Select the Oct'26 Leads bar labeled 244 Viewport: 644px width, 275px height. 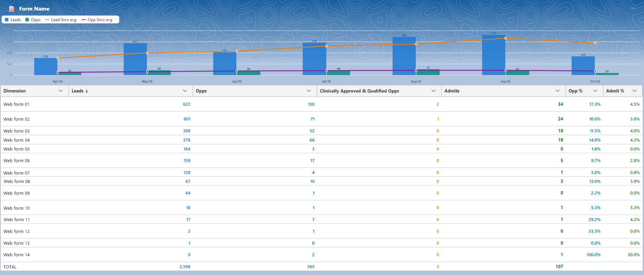[x=583, y=66]
